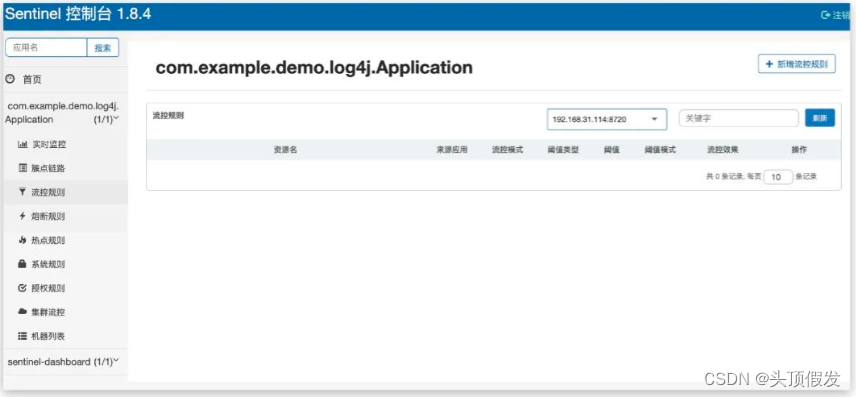Click the 流控效果 column header
The width and height of the screenshot is (856, 397).
click(723, 150)
